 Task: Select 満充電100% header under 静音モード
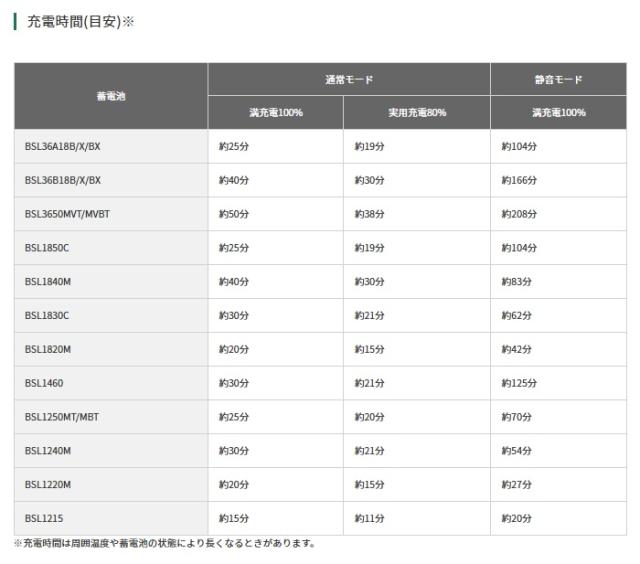558,113
